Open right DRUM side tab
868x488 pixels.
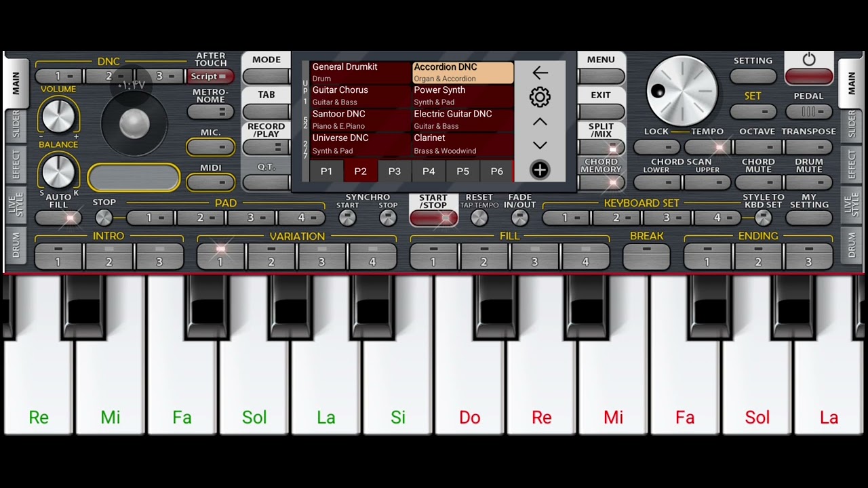point(851,245)
